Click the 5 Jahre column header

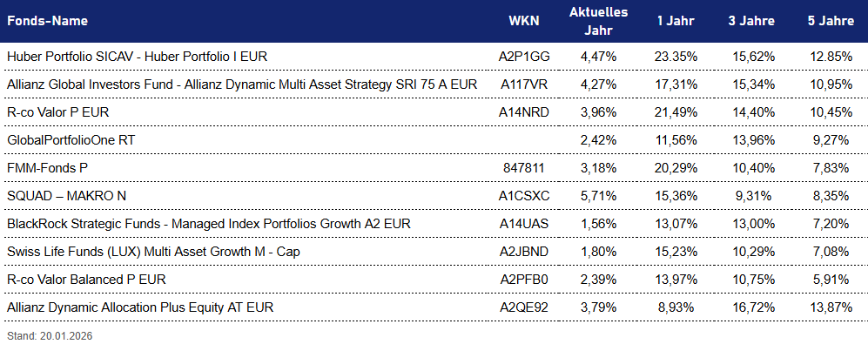click(x=829, y=21)
